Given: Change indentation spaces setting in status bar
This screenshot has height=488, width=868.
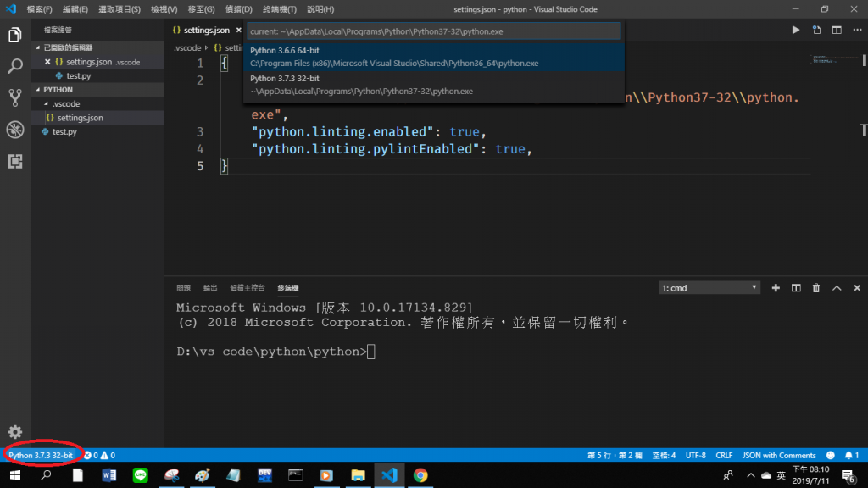Looking at the screenshot, I should (x=664, y=455).
